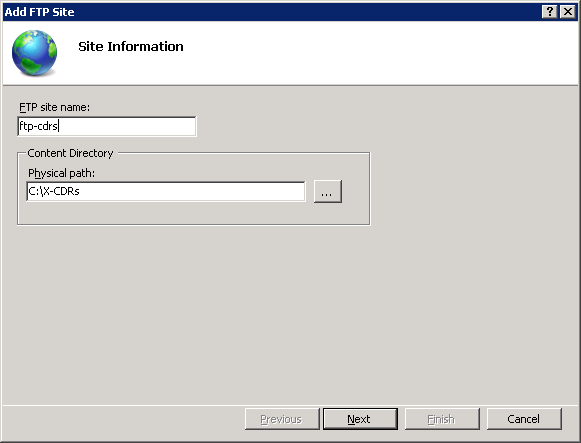
Task: Go to the Next wizard step
Action: tap(360, 419)
